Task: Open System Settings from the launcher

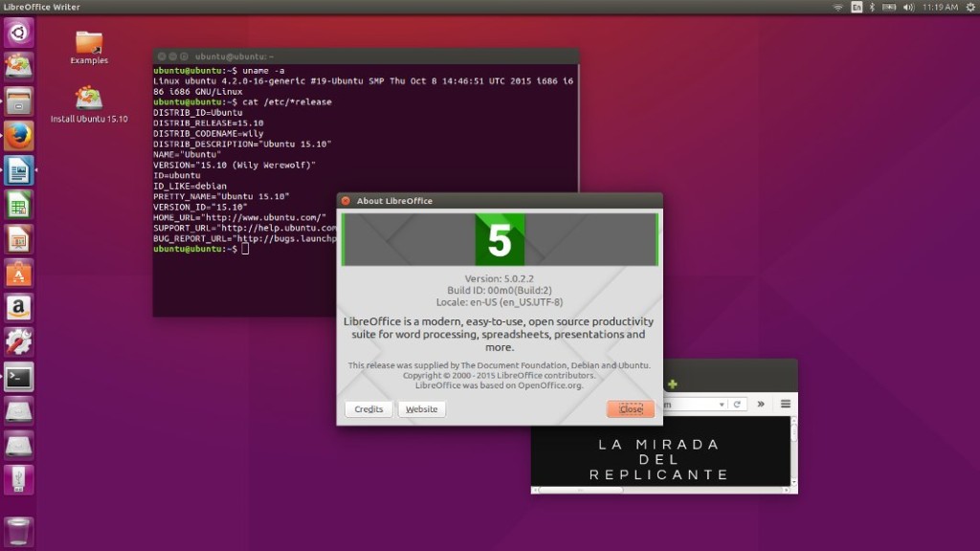Action: point(18,342)
